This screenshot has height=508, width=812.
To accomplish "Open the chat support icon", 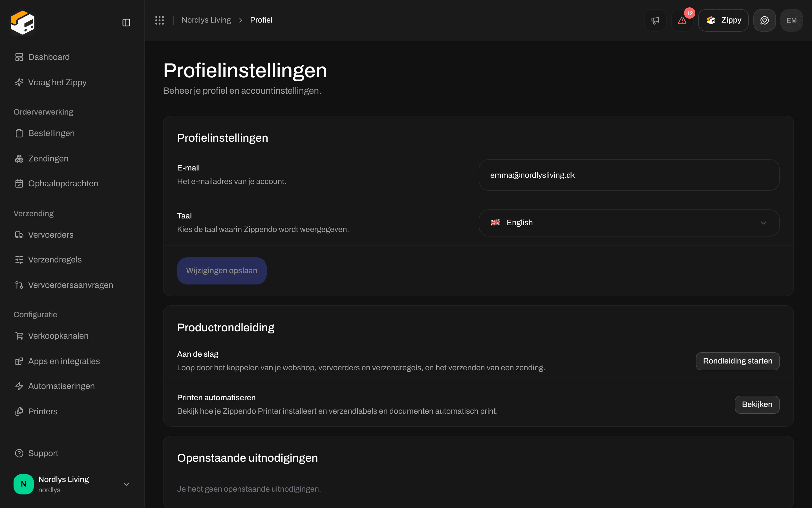I will click(x=764, y=20).
